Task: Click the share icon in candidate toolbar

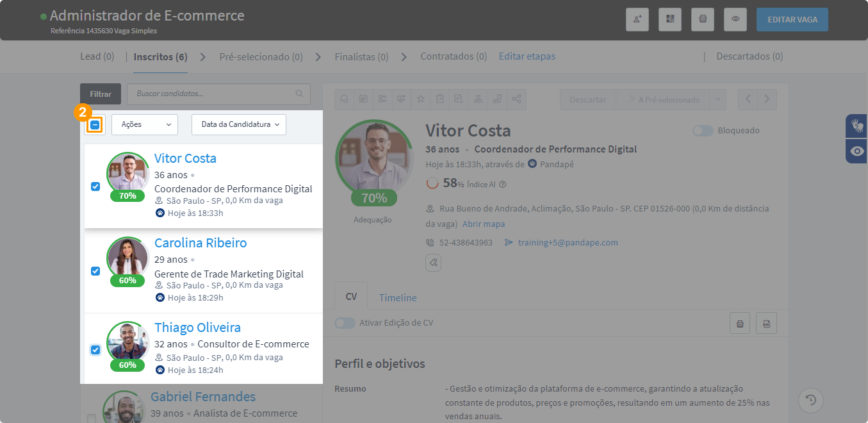Action: pos(517,99)
